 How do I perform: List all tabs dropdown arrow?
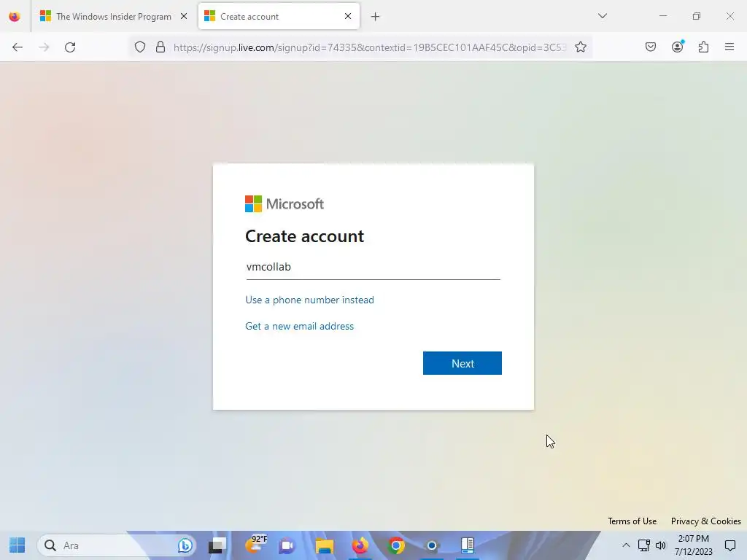(x=603, y=16)
